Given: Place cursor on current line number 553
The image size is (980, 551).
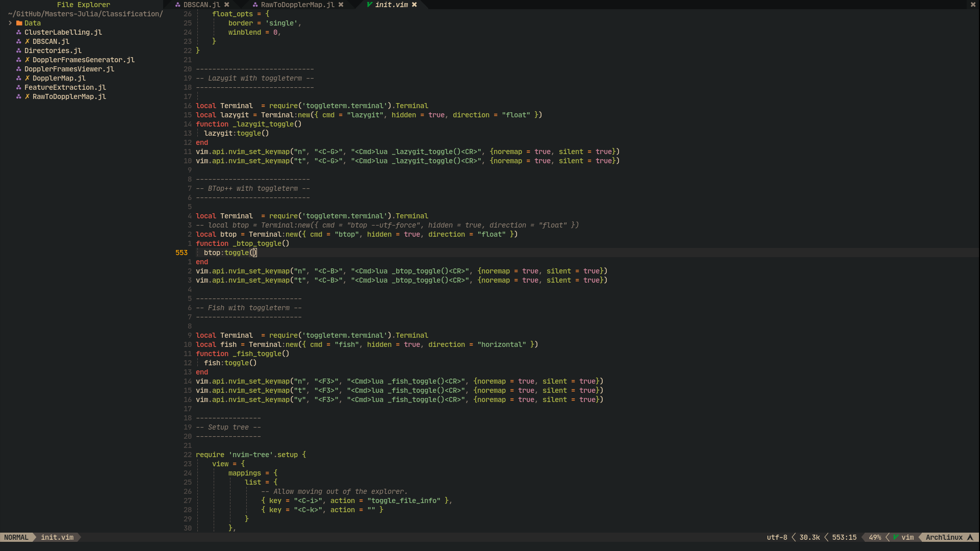Looking at the screenshot, I should [x=182, y=253].
